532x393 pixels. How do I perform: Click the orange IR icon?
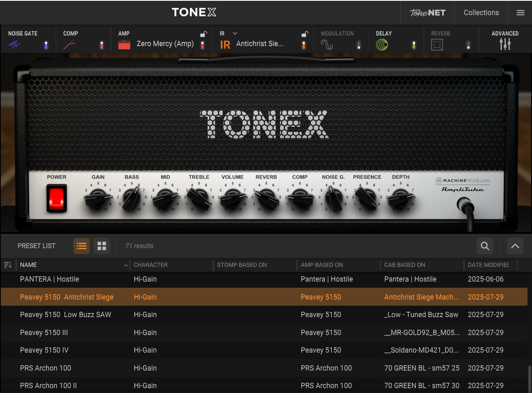tap(225, 44)
